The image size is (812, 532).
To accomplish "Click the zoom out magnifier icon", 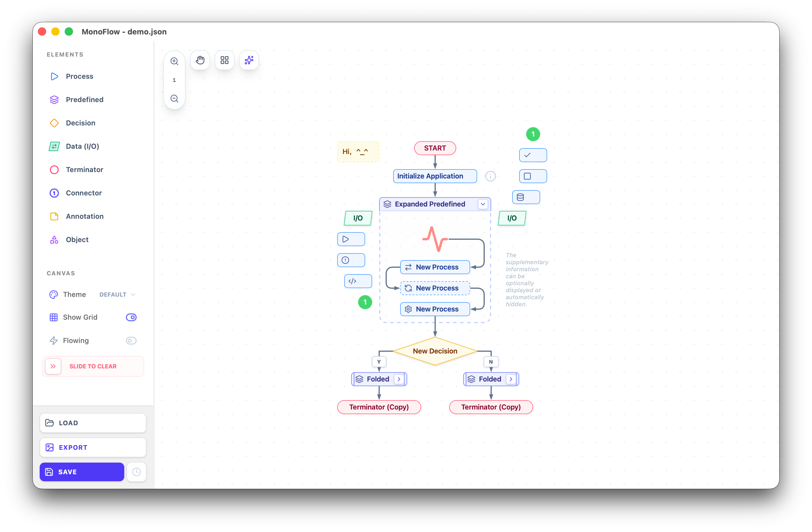I will tap(174, 99).
